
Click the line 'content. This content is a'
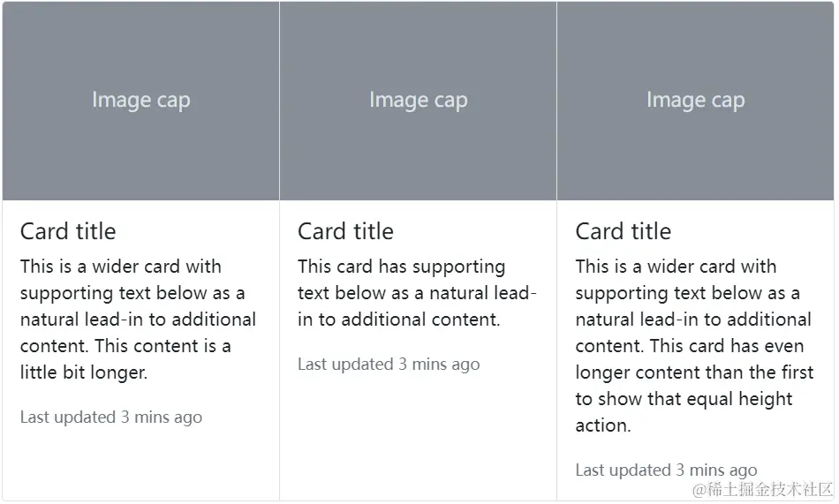coord(125,346)
